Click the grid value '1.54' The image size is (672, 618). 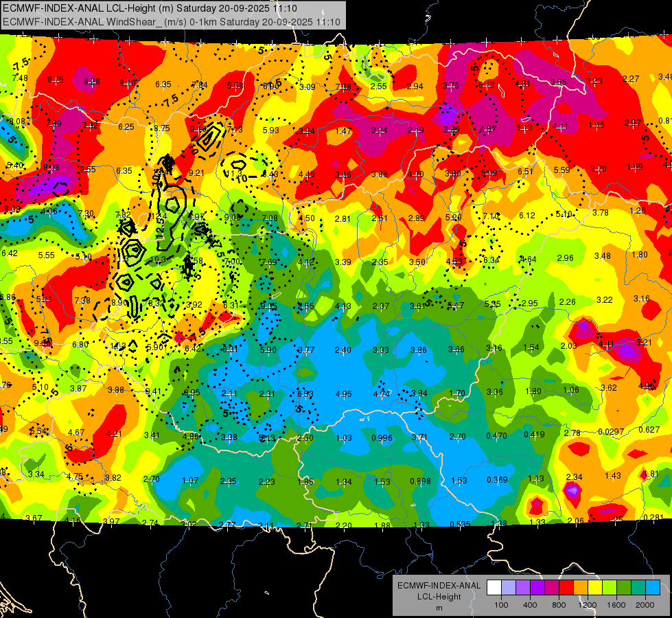(x=531, y=347)
